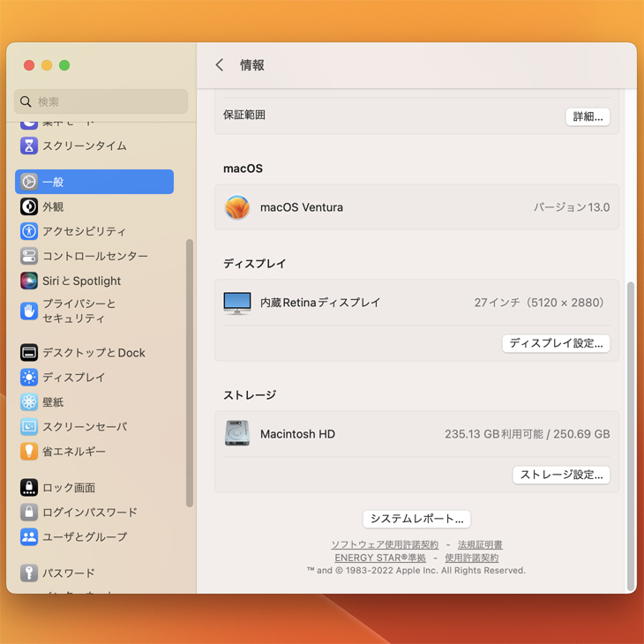644x644 pixels.
Task: Click 詳細… button for 保証範囲
Action: click(588, 116)
